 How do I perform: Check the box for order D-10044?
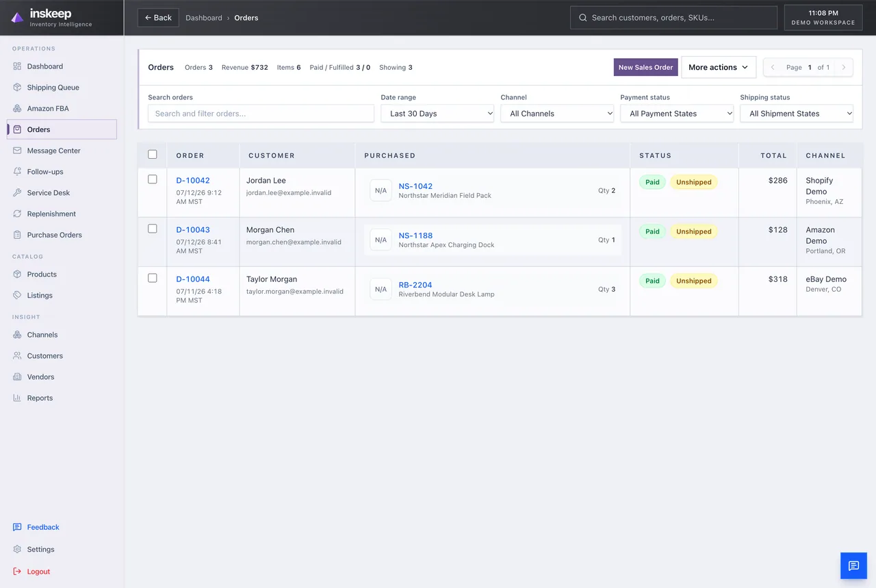pyautogui.click(x=153, y=278)
